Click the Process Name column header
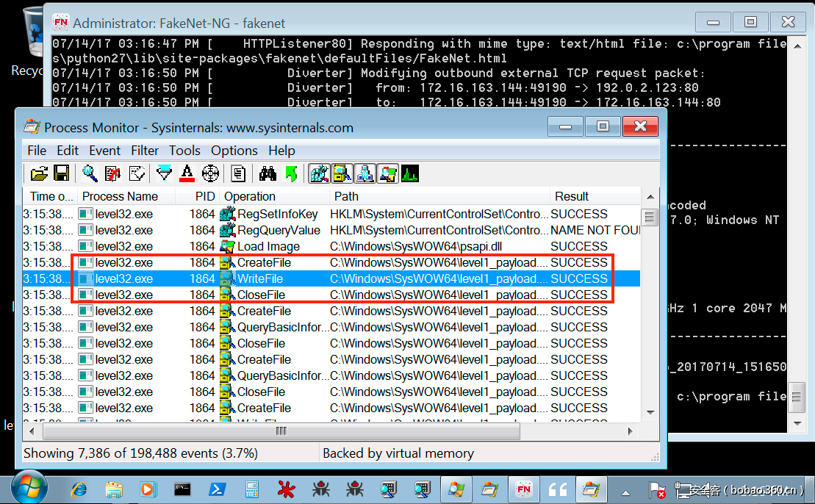This screenshot has width=815, height=504. click(x=120, y=196)
